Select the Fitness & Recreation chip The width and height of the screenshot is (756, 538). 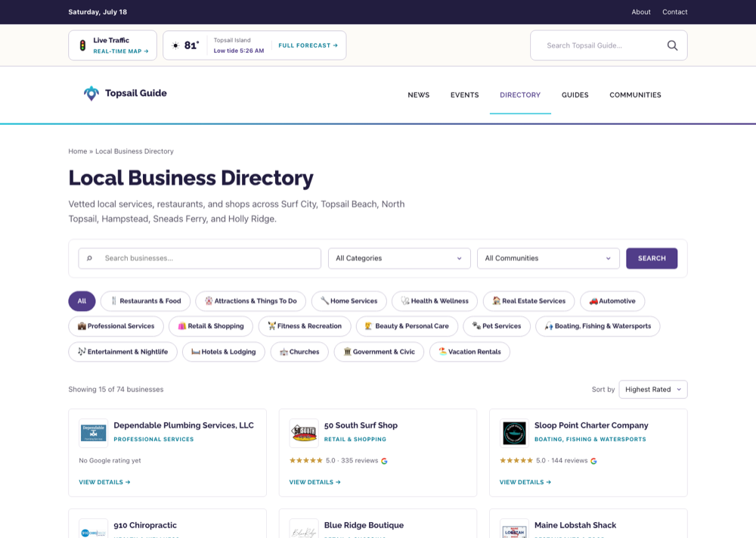point(305,326)
